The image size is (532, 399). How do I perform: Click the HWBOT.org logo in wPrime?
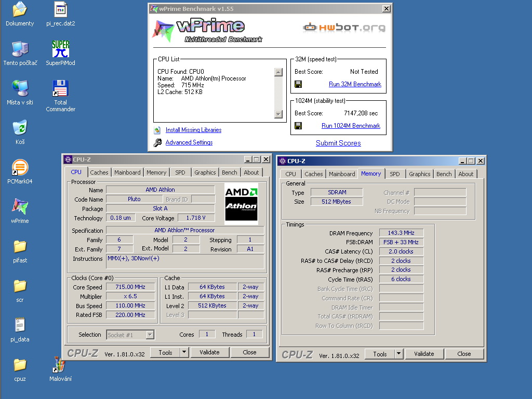(x=344, y=28)
